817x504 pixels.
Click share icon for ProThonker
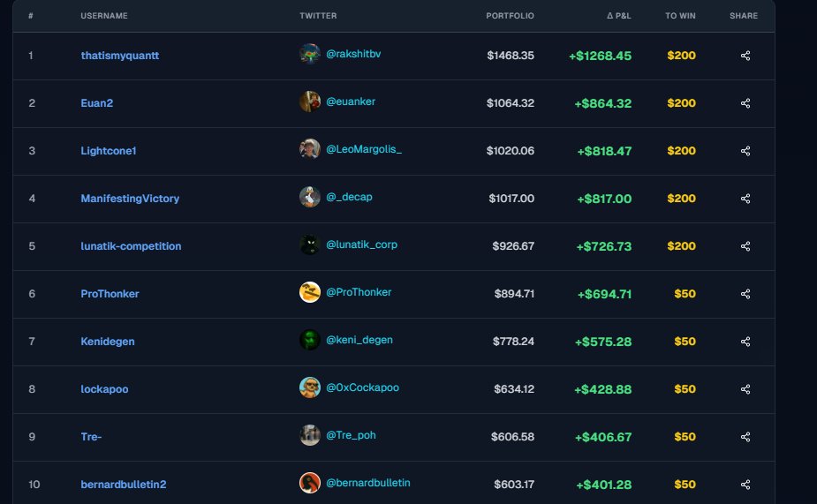click(745, 294)
